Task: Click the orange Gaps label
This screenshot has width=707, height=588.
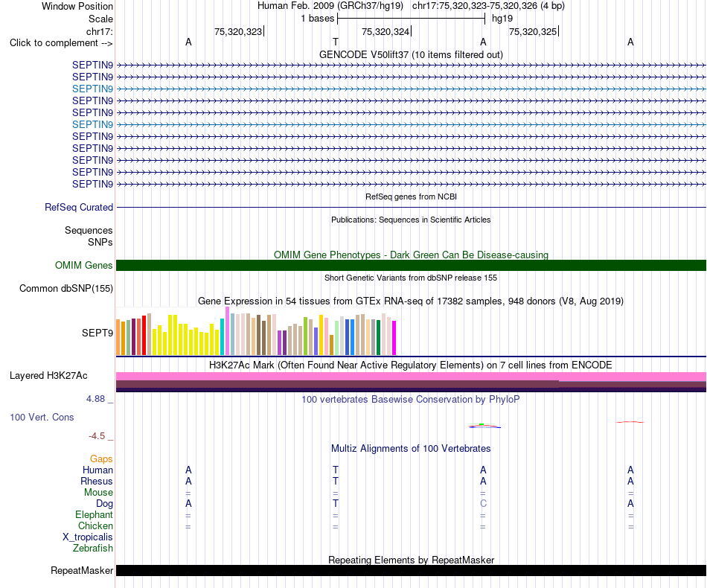Action: point(101,459)
